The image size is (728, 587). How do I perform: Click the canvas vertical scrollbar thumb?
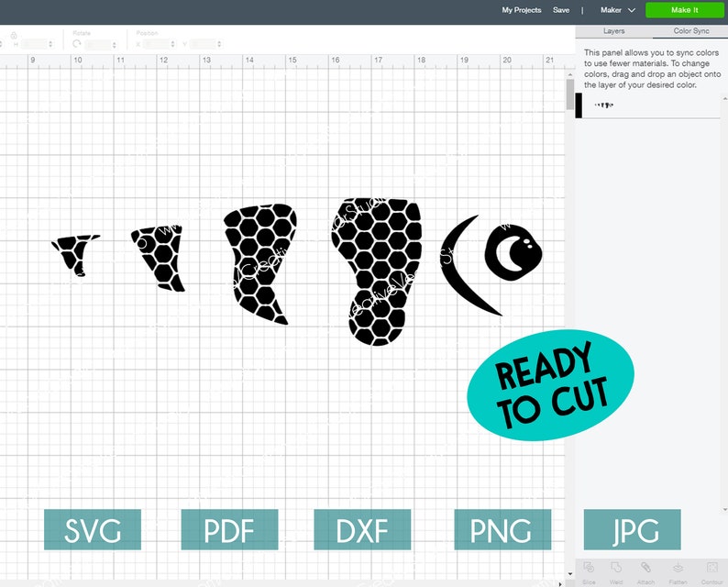pyautogui.click(x=569, y=94)
